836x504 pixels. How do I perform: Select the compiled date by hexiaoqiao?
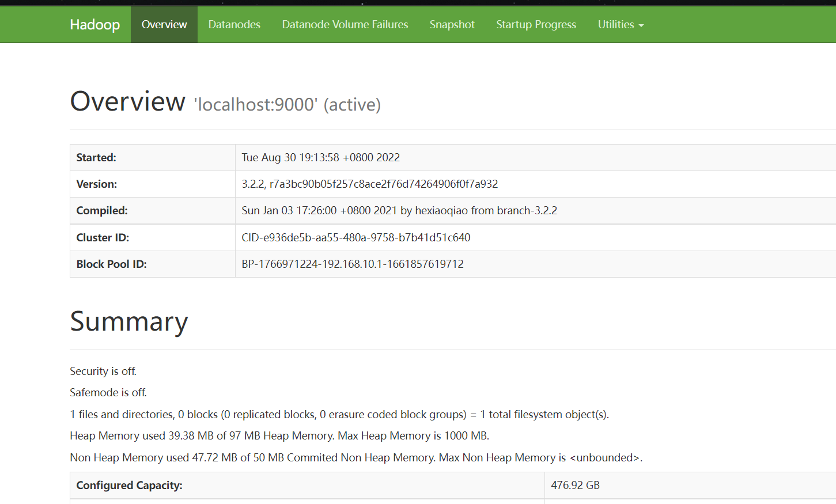399,210
